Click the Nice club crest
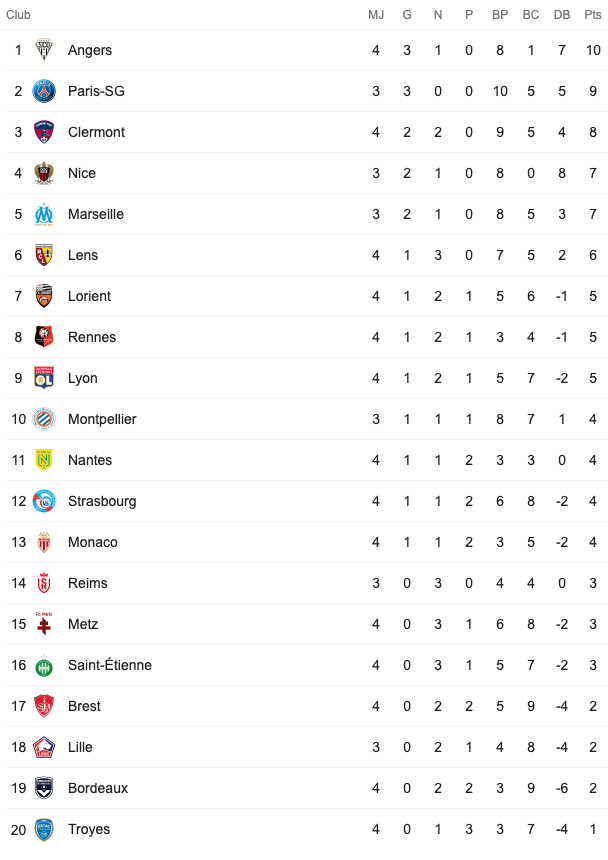The height and width of the screenshot is (860, 608). pos(44,173)
